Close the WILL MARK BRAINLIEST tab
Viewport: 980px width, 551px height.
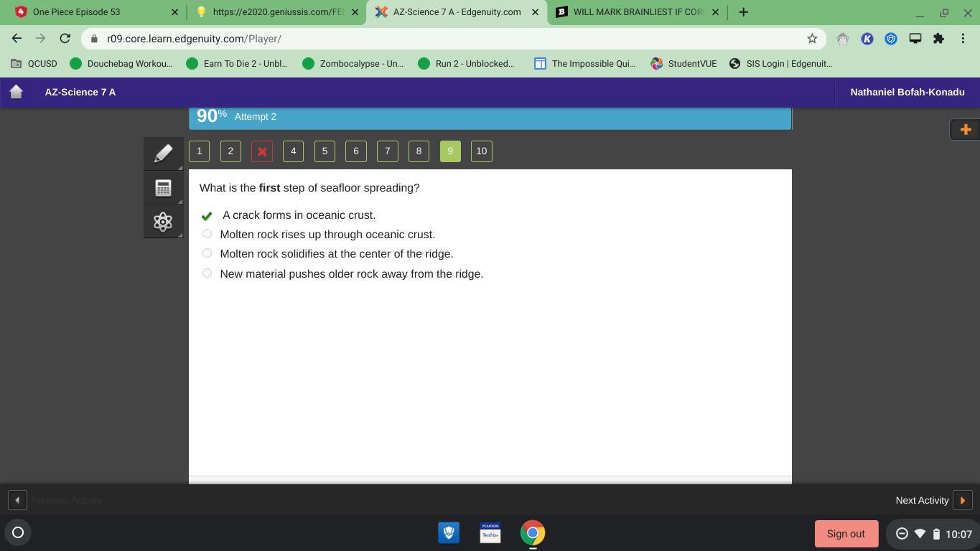pyautogui.click(x=715, y=12)
